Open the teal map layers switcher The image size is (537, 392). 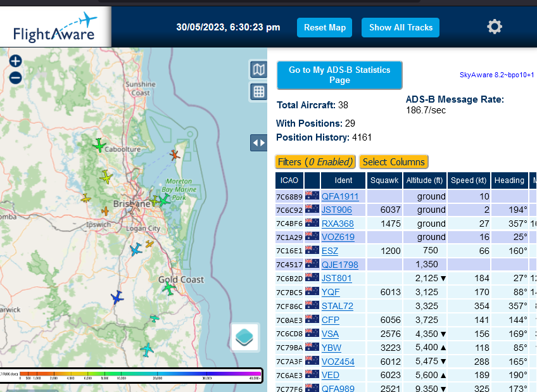244,338
